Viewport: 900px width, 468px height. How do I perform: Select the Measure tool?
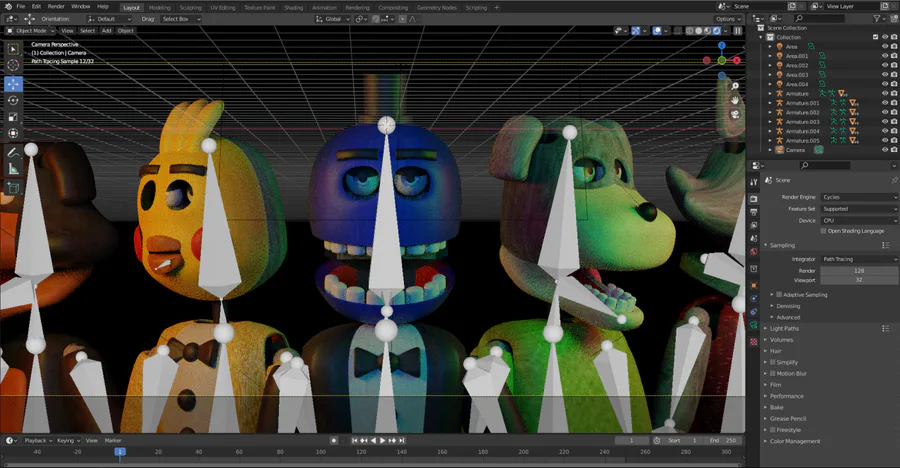13,169
